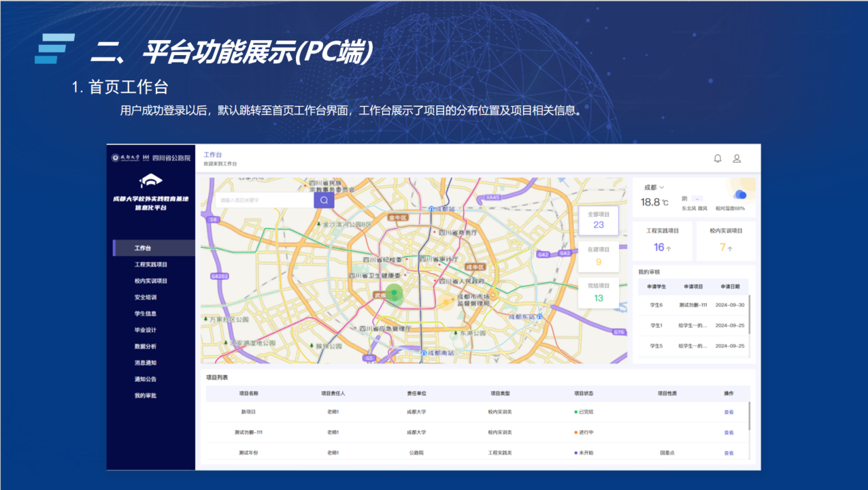Click the 校内实训项目 7 statistics card
The image size is (868, 490).
[726, 240]
